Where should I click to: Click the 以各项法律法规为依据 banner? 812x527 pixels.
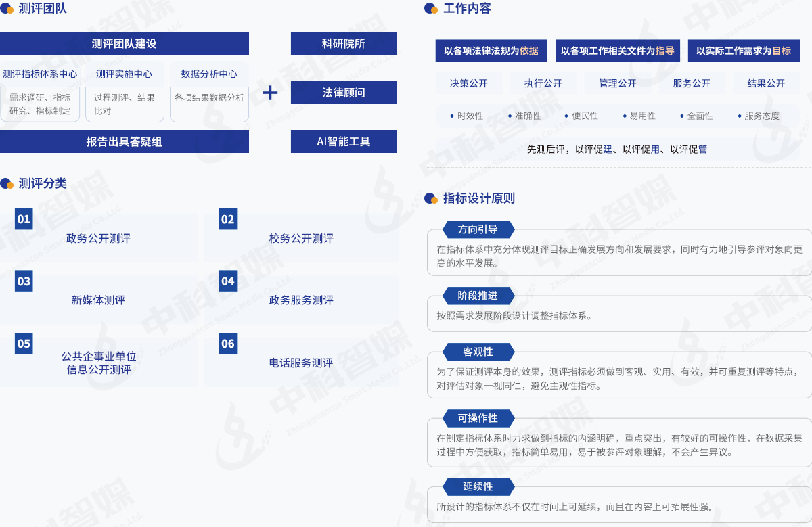point(491,51)
